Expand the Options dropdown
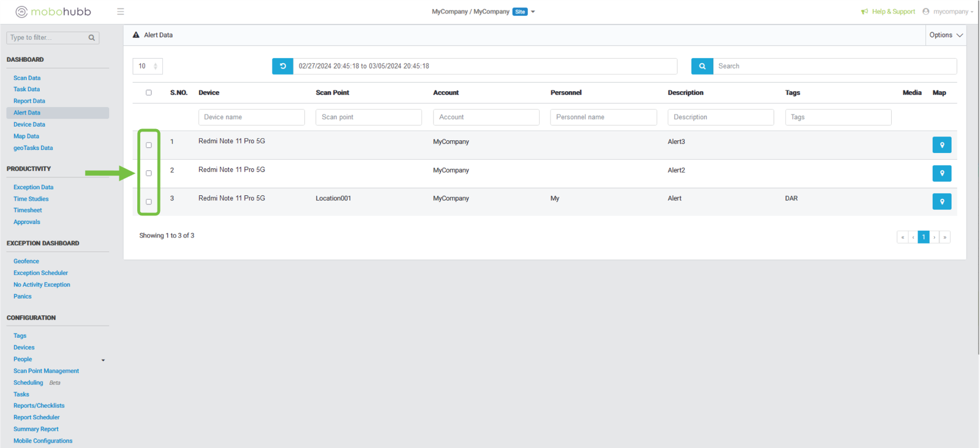 pyautogui.click(x=946, y=35)
